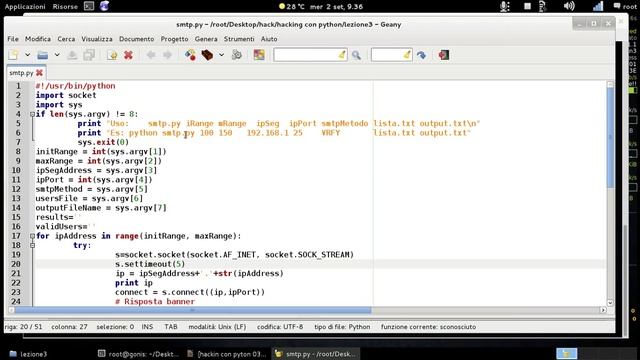Open the Applicazioni menu in top panel
Image resolution: width=640 pixels, height=360 pixels.
pos(25,7)
